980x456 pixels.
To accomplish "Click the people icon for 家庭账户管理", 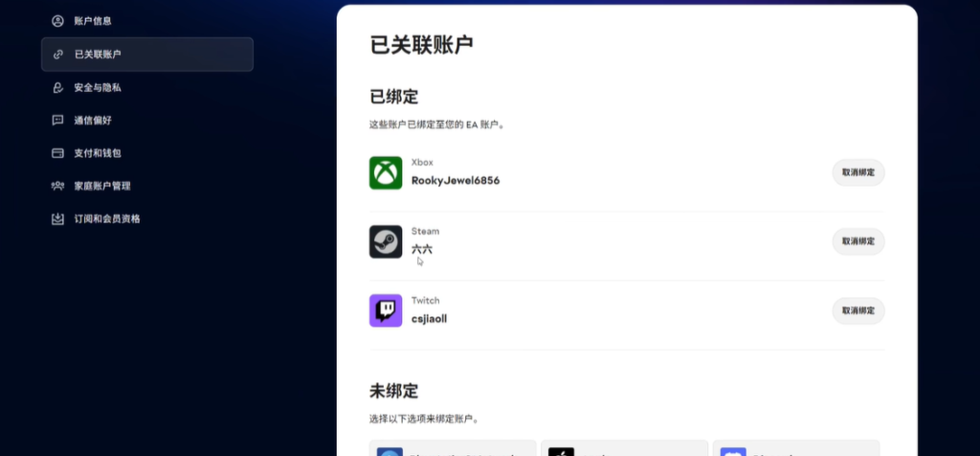I will 58,186.
